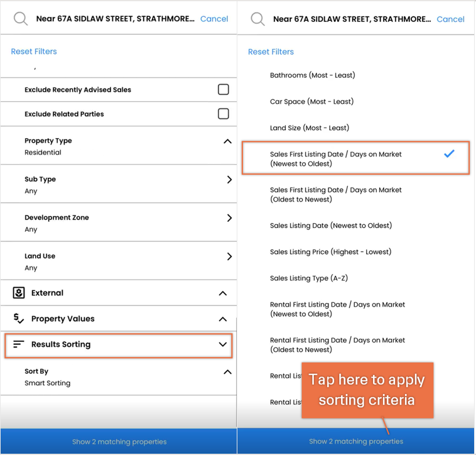476x455 pixels.
Task: Click the Sub Type label
Action: 40,179
